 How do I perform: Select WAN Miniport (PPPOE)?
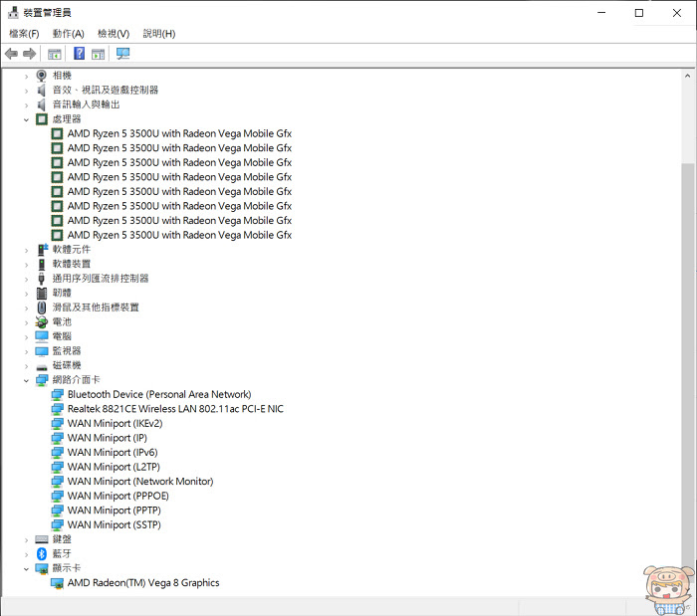point(117,497)
